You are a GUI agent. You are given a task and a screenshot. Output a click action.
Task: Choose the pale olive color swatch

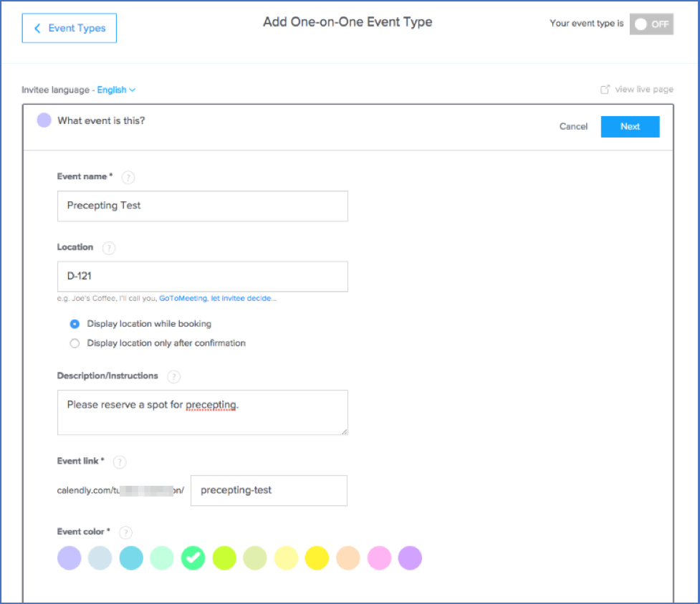(x=255, y=558)
